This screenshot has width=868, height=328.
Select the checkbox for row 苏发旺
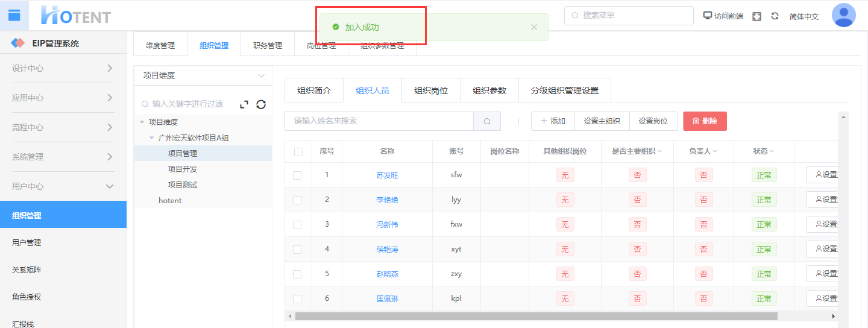(x=297, y=175)
